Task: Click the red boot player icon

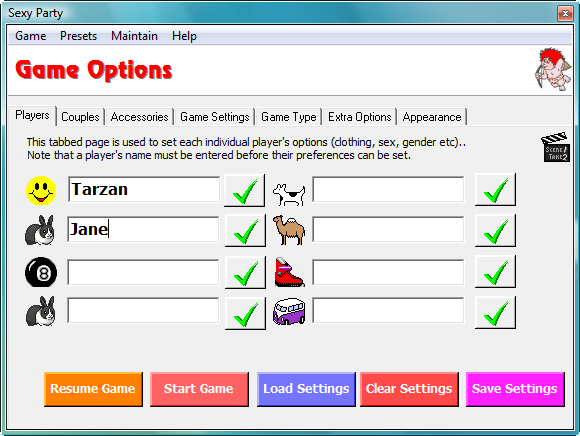Action: (x=290, y=272)
